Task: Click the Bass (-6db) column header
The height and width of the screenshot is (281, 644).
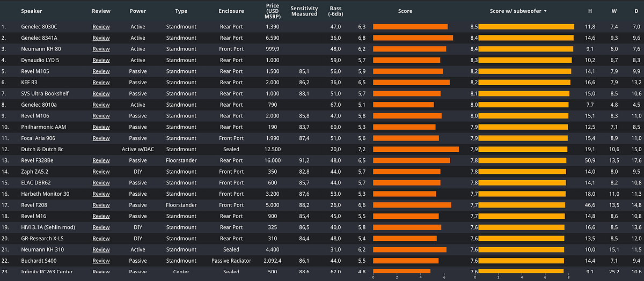Action: pos(335,11)
